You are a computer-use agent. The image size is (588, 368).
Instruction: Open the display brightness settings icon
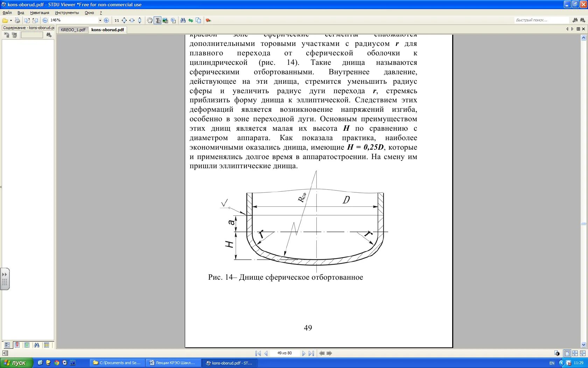[557, 353]
